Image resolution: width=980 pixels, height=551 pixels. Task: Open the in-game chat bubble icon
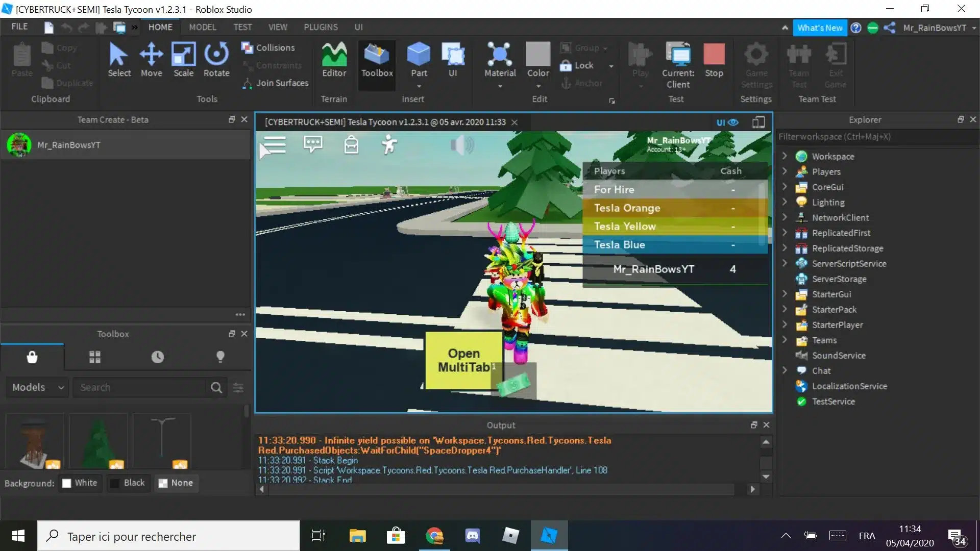(x=313, y=144)
